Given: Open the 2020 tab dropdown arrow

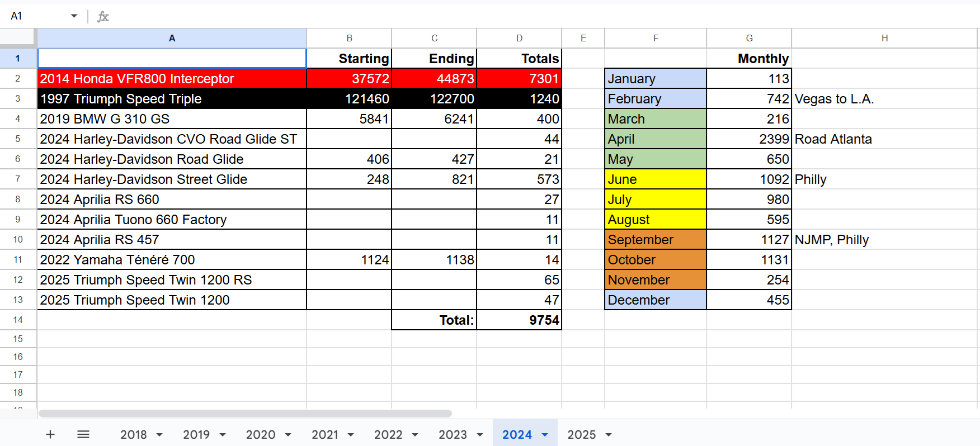Looking at the screenshot, I should 288,435.
